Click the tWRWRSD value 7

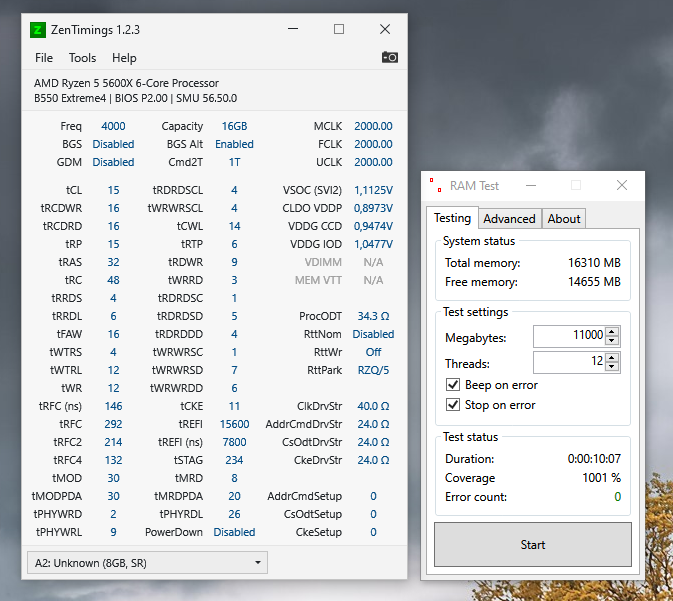[234, 370]
